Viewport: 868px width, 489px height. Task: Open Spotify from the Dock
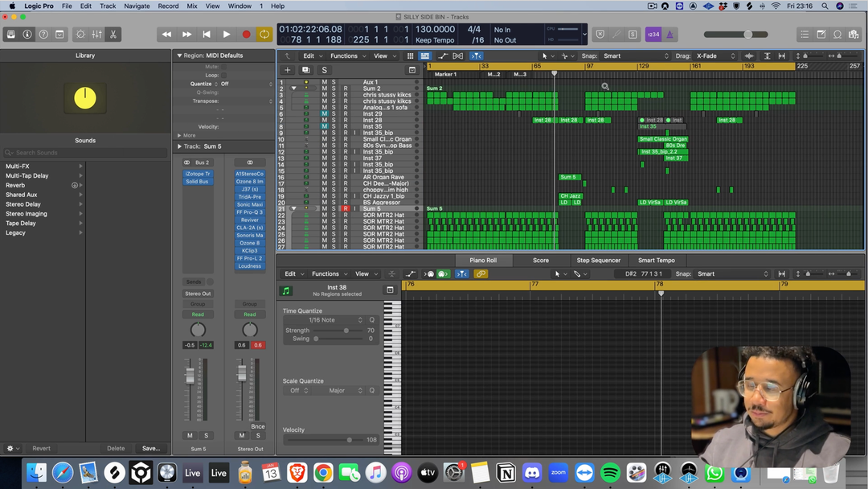(610, 473)
